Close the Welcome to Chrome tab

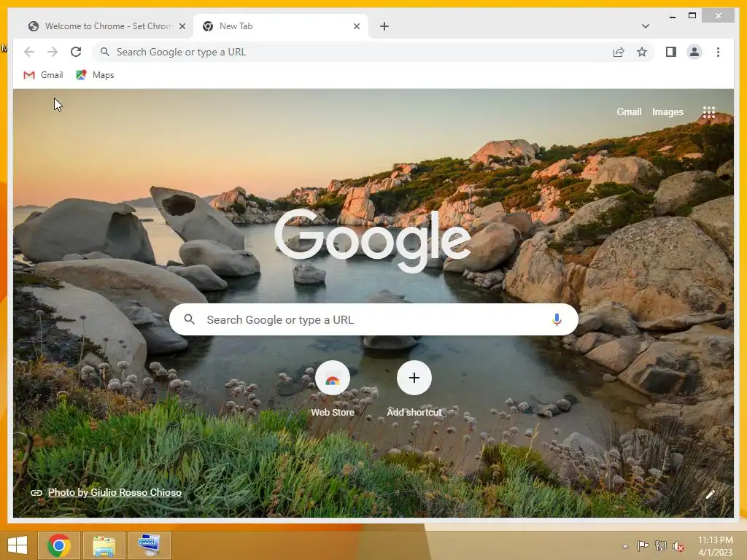point(182,26)
